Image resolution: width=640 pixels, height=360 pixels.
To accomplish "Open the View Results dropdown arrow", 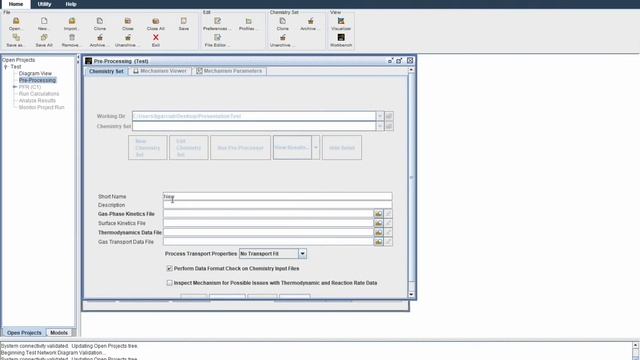I will pyautogui.click(x=316, y=148).
